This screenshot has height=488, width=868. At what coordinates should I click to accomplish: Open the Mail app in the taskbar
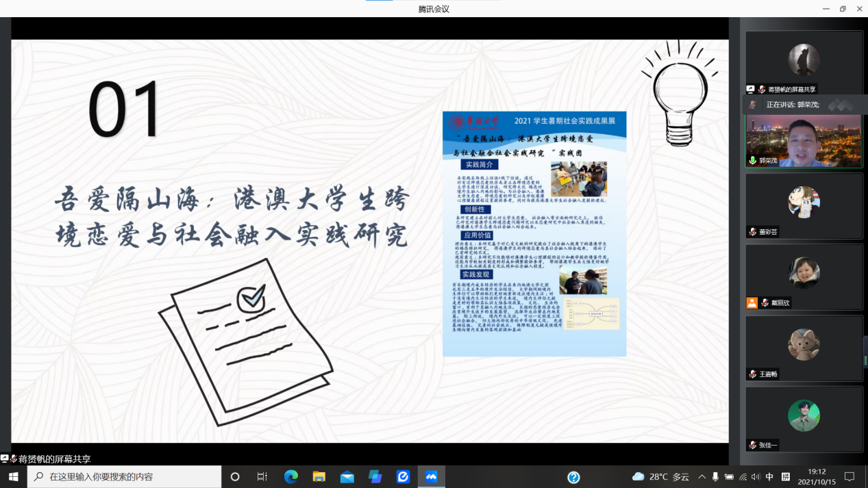347,476
